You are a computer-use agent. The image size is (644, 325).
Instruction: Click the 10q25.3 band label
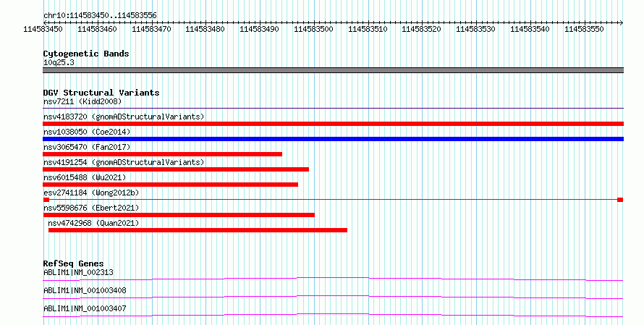pos(59,62)
